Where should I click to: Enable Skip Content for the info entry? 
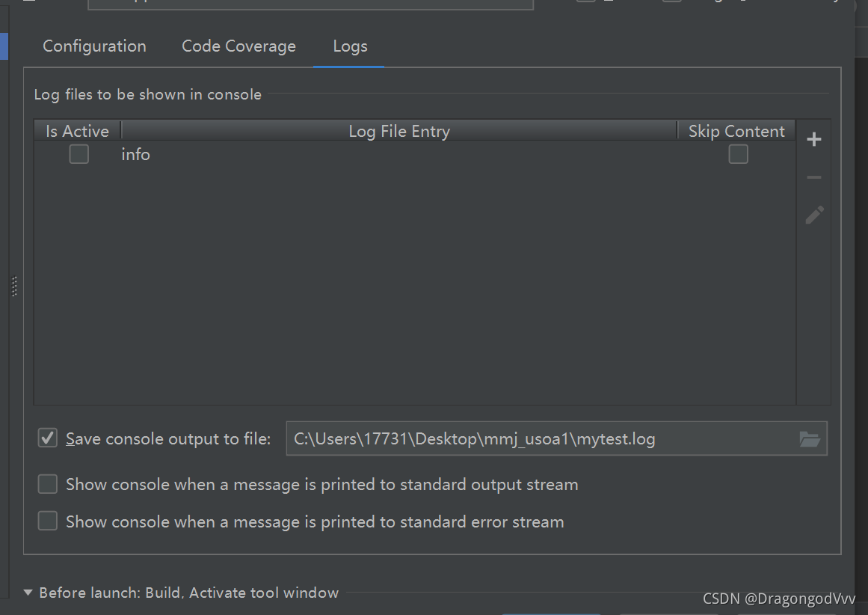tap(738, 154)
